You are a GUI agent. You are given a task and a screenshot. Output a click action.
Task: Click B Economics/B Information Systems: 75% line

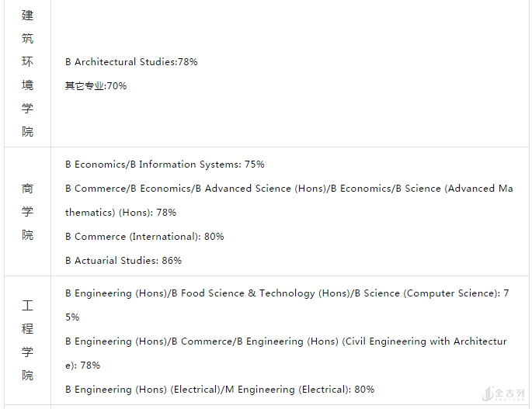(165, 165)
